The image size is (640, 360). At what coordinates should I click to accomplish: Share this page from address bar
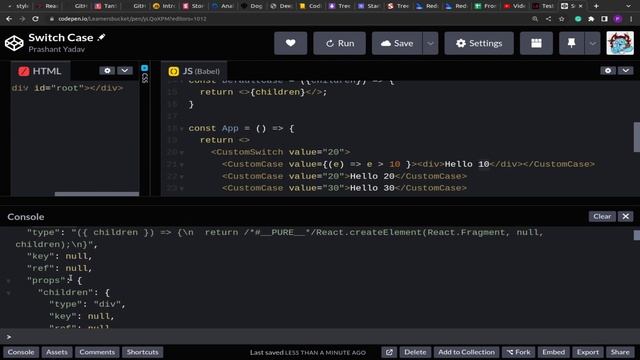548,19
